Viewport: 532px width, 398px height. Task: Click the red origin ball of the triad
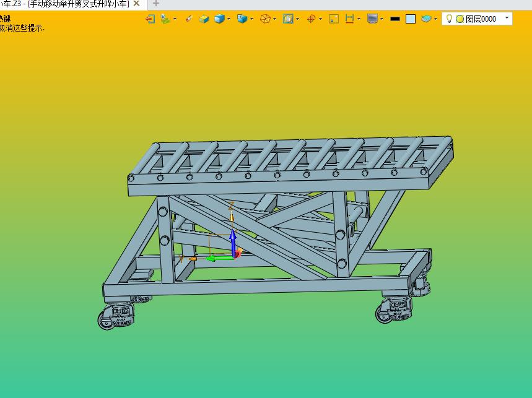coord(238,253)
